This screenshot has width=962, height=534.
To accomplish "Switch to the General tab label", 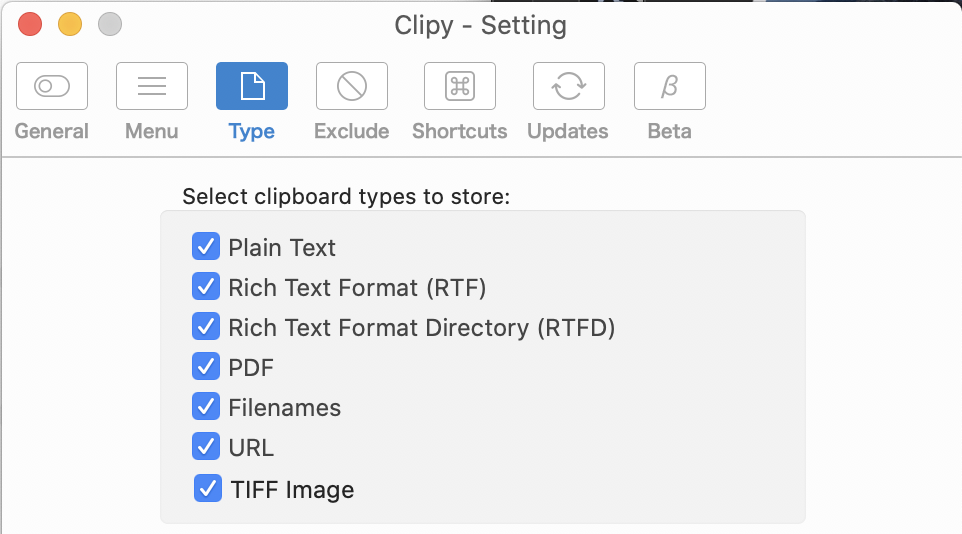I will pyautogui.click(x=52, y=131).
